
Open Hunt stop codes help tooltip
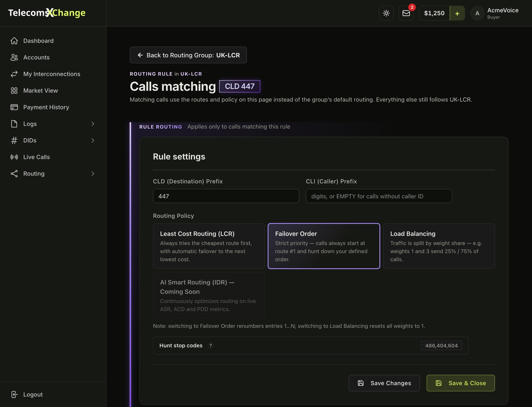tap(210, 346)
